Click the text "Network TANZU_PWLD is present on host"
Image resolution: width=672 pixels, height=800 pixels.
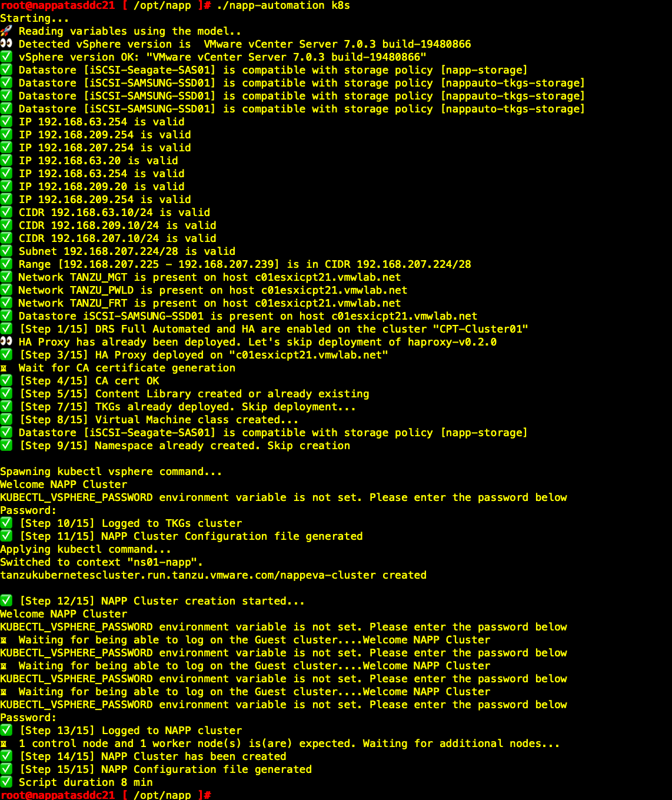point(137,290)
